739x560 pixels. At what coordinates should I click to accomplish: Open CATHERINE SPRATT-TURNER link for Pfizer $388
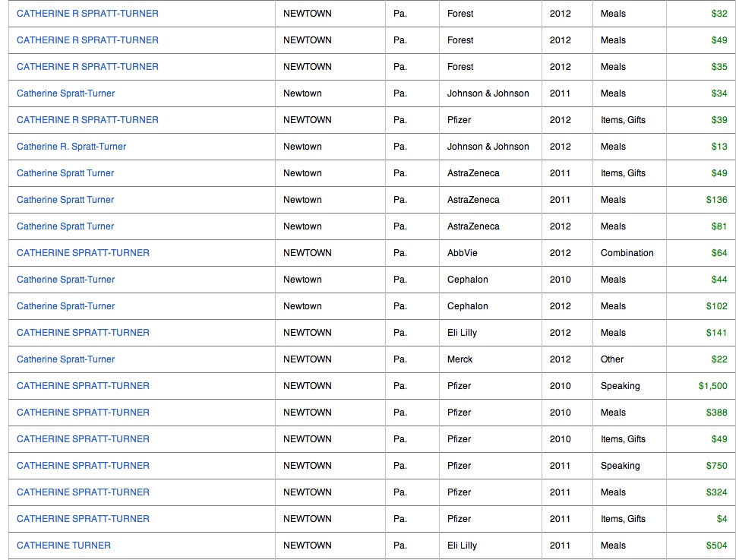point(83,413)
